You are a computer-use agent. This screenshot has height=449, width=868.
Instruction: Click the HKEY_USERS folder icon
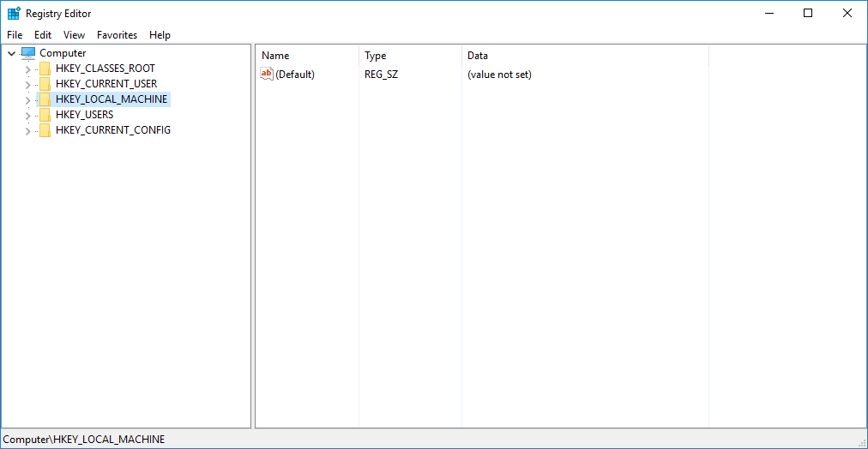[45, 115]
